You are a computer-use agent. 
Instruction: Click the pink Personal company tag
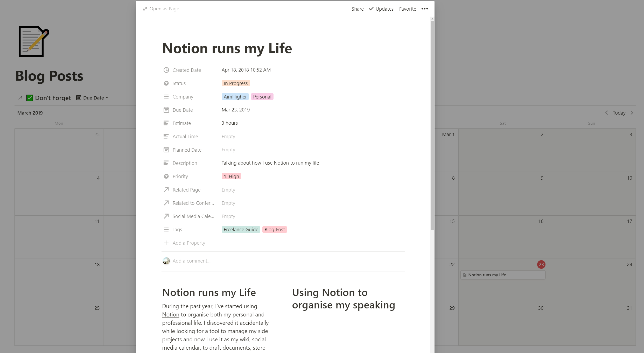(262, 97)
